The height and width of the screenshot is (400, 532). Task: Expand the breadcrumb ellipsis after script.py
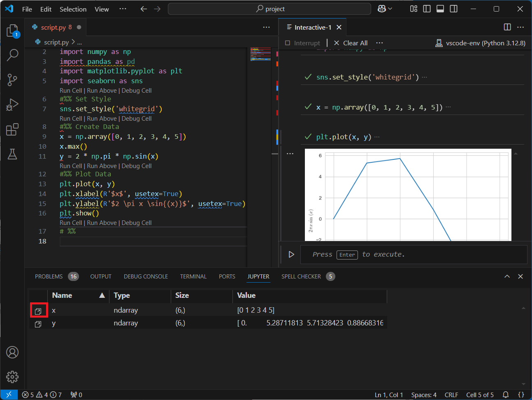click(79, 42)
